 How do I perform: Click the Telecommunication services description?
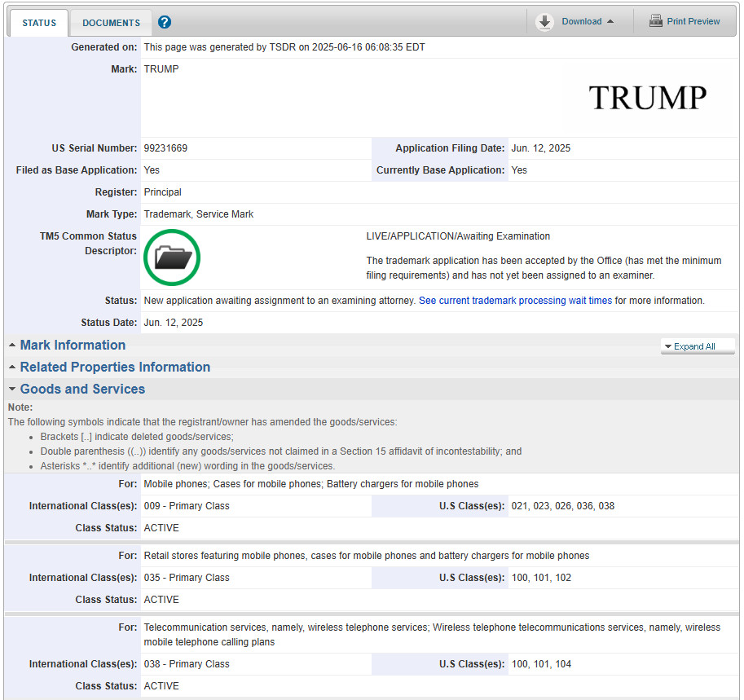tap(432, 635)
